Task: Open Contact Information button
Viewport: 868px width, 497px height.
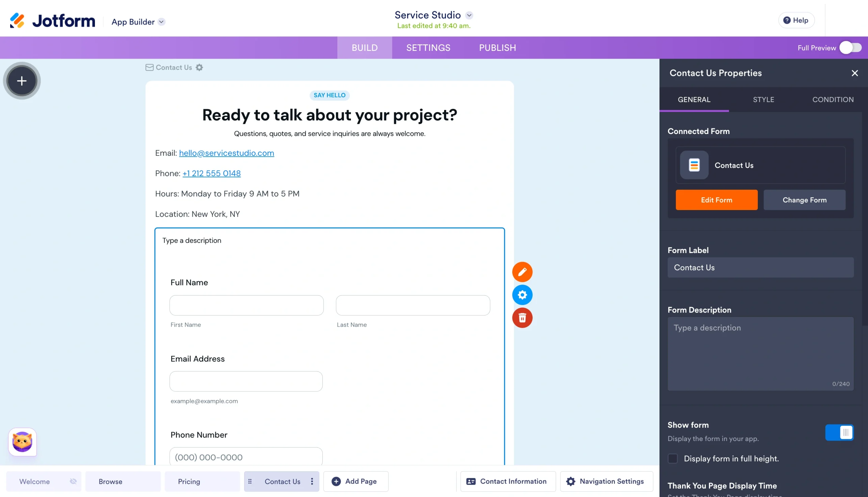Action: click(x=508, y=481)
